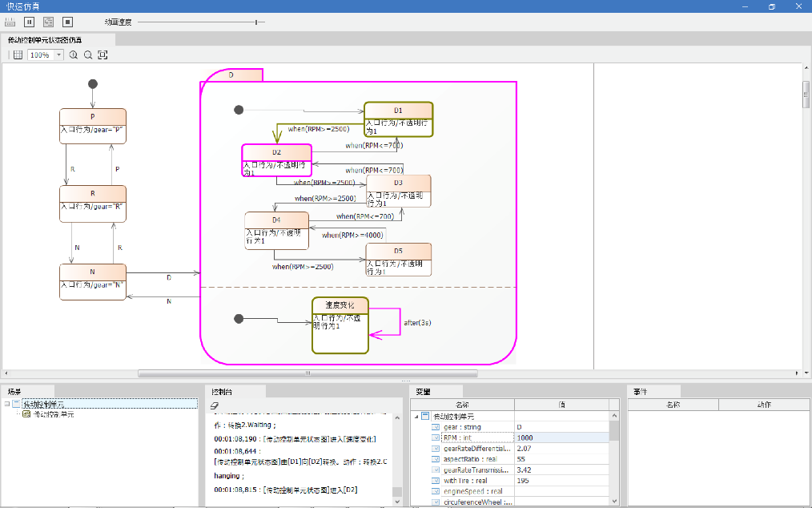
Task: Click the 事件 panel tab
Action: tap(641, 392)
